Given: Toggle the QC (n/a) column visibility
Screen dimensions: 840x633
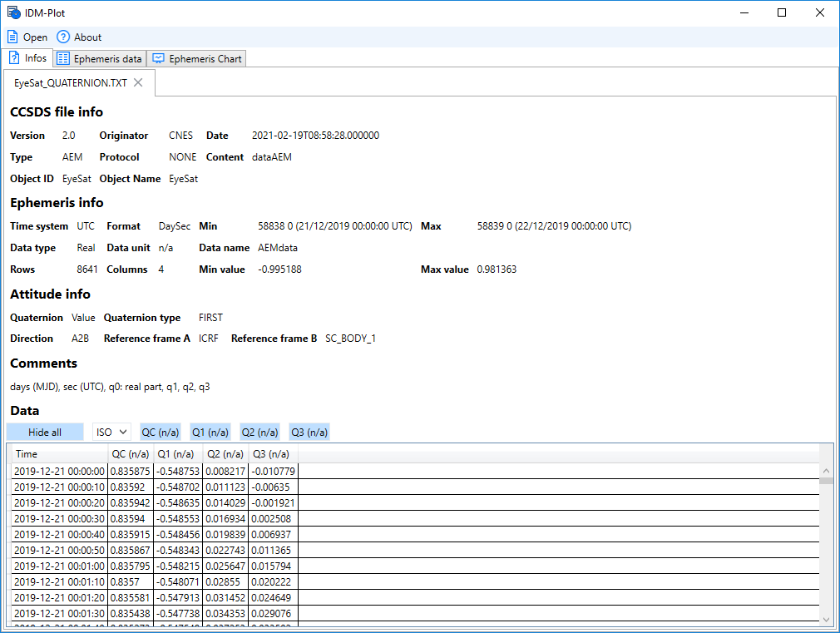Looking at the screenshot, I should [x=160, y=432].
